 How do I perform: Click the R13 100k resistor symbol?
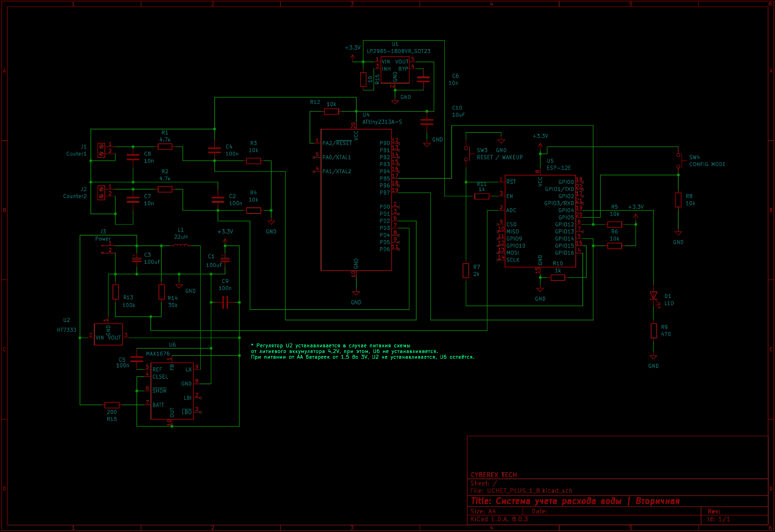(x=115, y=292)
